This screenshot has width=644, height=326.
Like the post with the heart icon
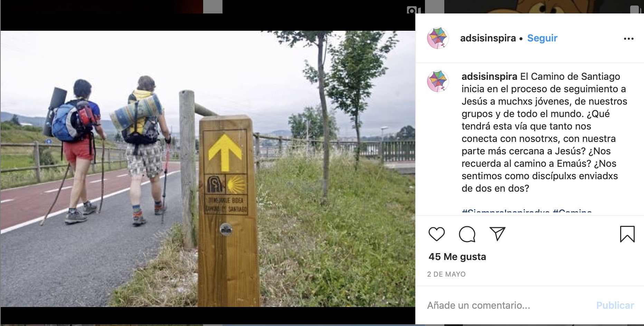437,234
